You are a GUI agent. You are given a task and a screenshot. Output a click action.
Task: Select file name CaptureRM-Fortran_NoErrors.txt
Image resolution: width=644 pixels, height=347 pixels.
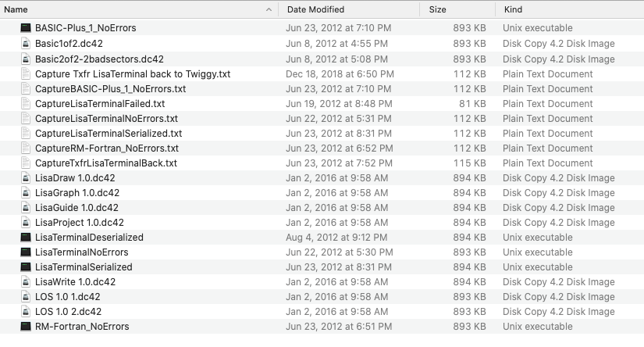[x=107, y=148]
